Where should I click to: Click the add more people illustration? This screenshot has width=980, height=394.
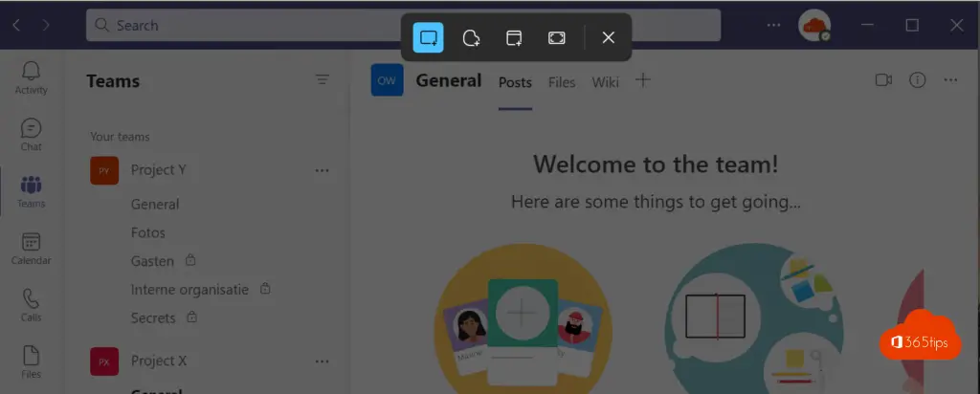[523, 318]
